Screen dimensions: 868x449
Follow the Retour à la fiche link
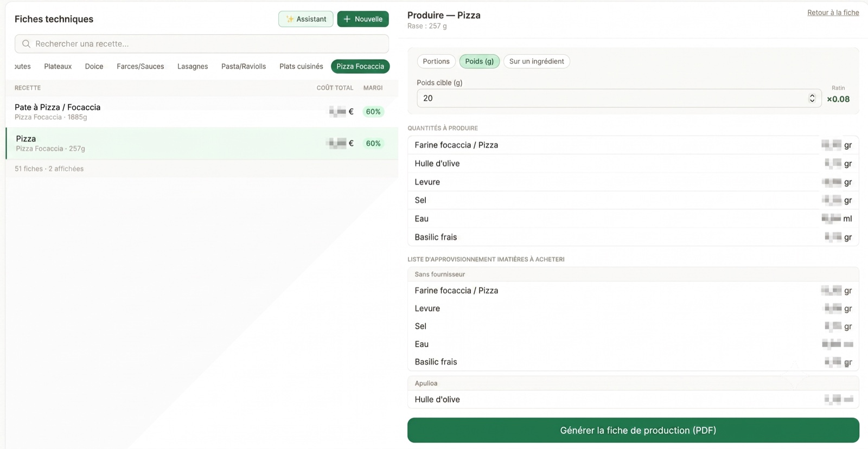click(833, 12)
